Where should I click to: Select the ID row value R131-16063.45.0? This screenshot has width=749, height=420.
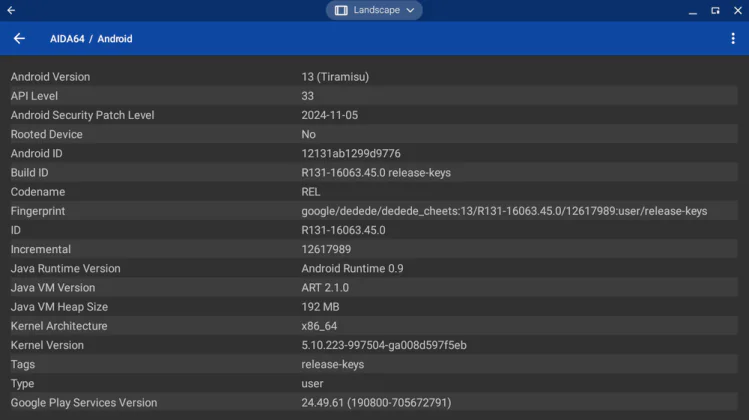coord(343,230)
